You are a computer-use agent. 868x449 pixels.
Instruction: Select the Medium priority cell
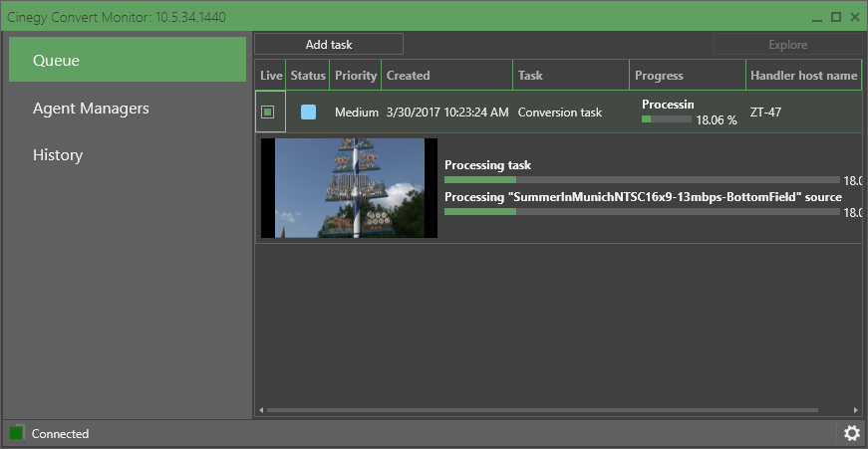click(357, 112)
